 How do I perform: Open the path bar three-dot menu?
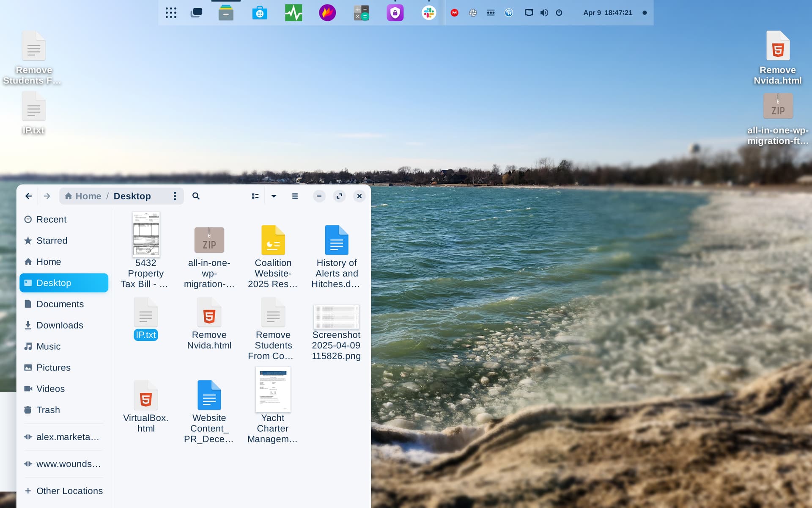click(175, 196)
